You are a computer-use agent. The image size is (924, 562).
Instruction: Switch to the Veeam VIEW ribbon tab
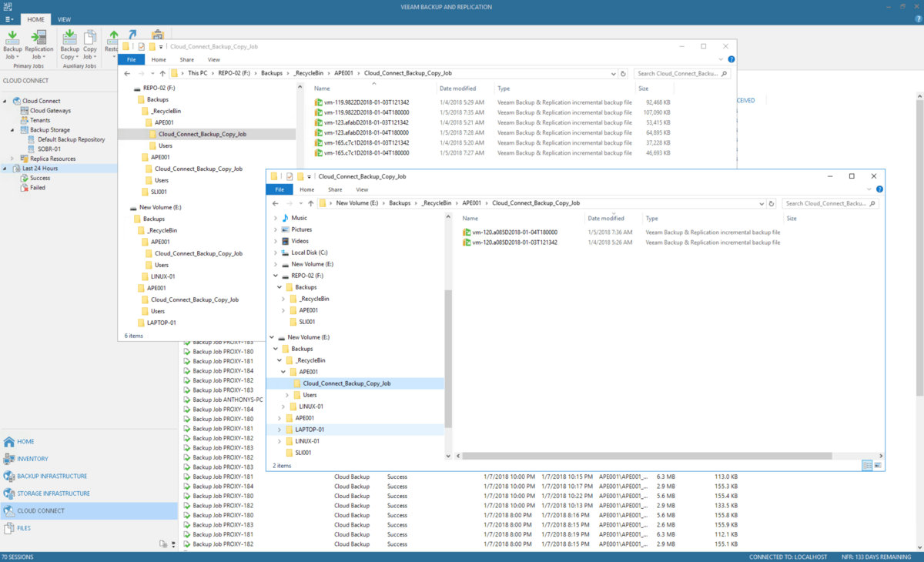[x=64, y=19]
